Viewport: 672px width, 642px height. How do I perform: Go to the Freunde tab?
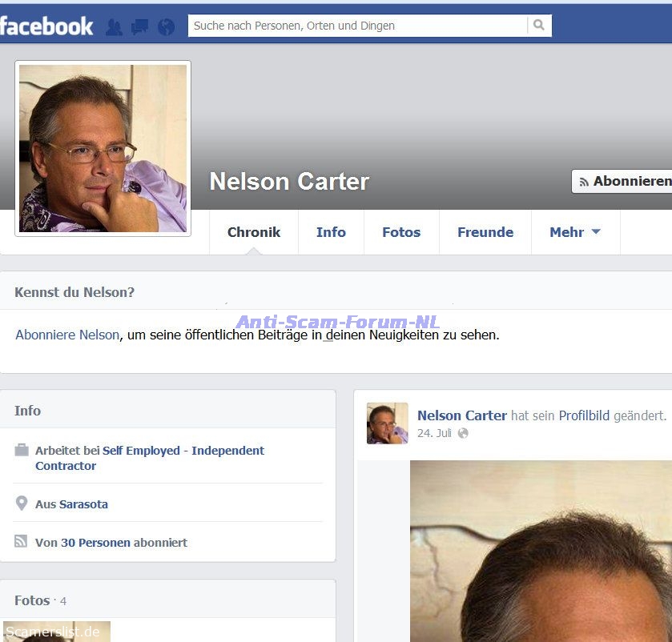pyautogui.click(x=485, y=232)
